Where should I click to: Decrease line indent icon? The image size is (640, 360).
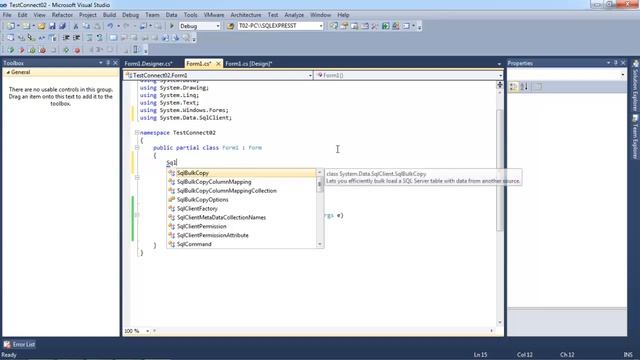tap(66, 38)
